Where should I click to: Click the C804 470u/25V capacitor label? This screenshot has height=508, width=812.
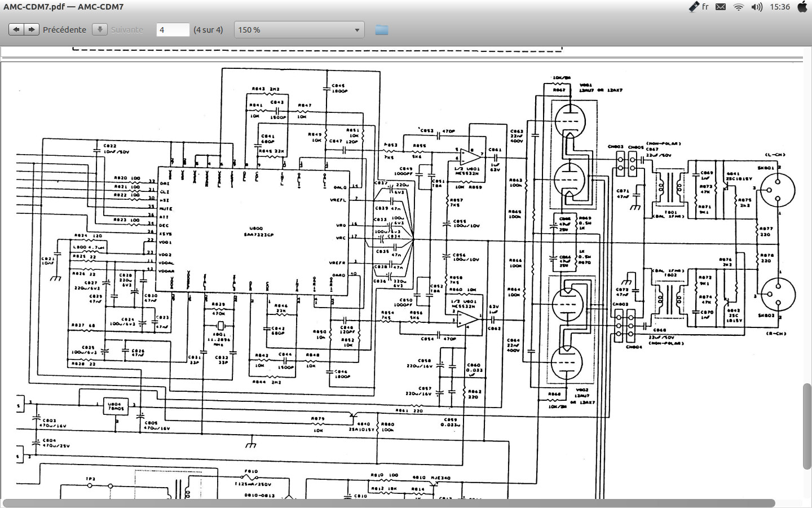[56, 443]
